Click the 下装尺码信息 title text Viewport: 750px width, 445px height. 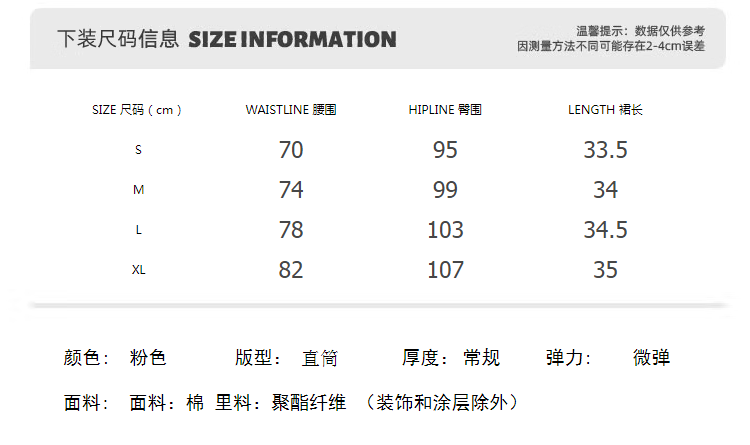pos(118,40)
